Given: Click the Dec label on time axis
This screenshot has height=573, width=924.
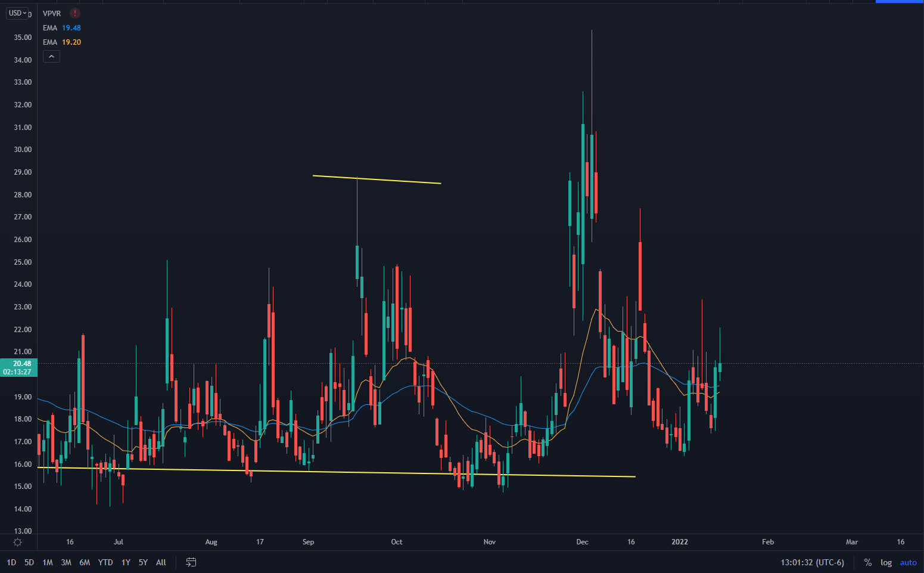Looking at the screenshot, I should pos(582,542).
